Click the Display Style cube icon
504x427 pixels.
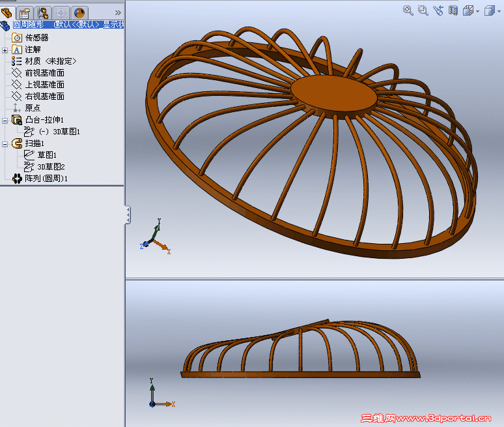point(490,10)
